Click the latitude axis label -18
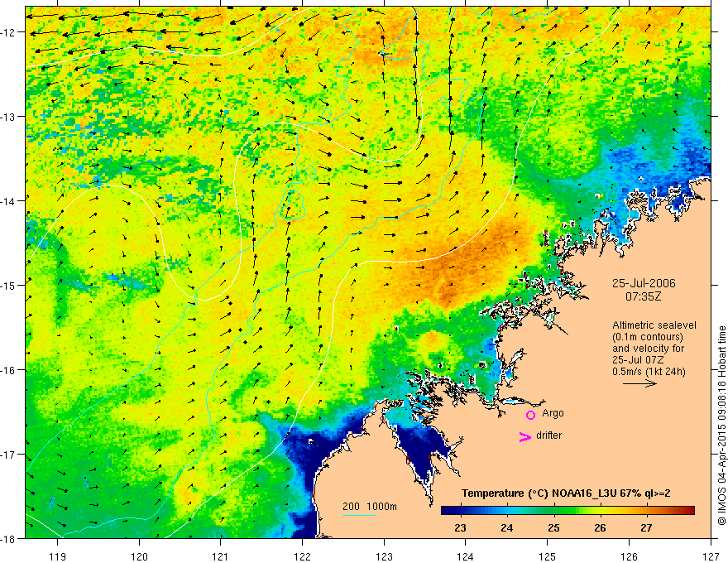Screen dimensions: 728x563 [x=9, y=538]
